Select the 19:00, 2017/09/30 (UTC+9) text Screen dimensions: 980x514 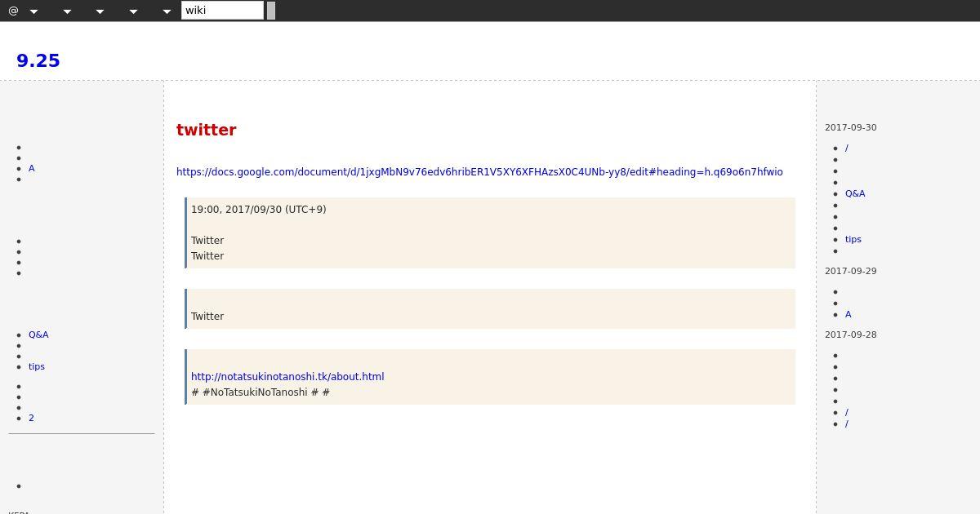point(259,210)
